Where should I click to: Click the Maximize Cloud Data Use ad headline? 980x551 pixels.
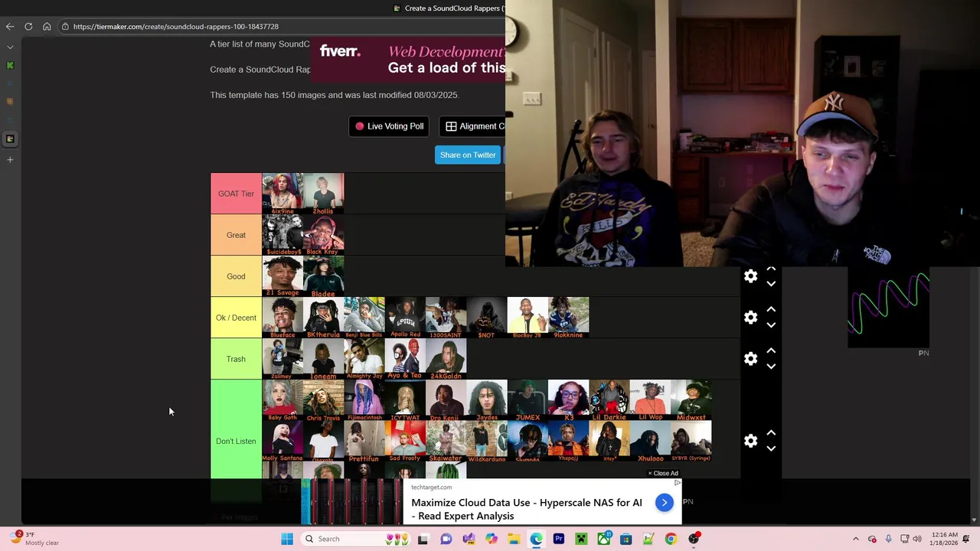coord(527,509)
